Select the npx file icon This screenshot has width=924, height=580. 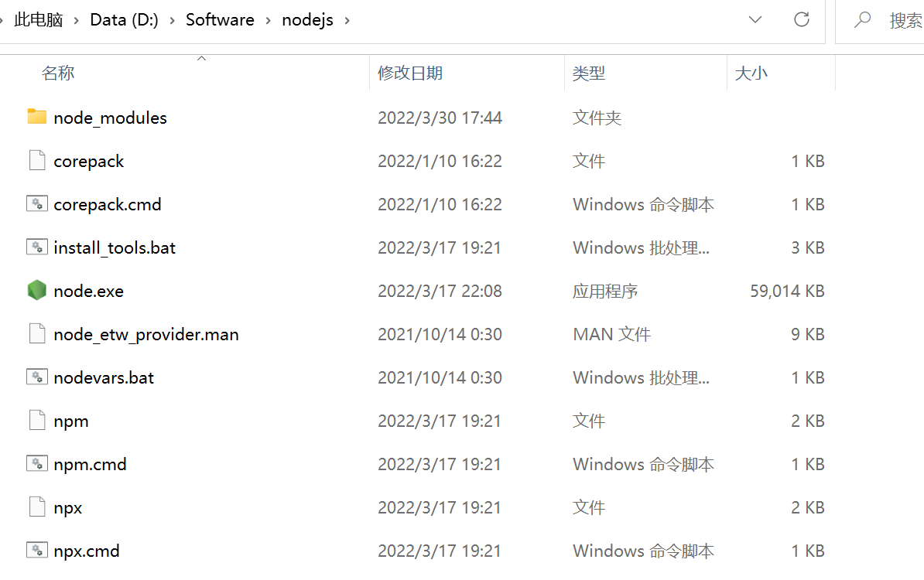point(36,507)
